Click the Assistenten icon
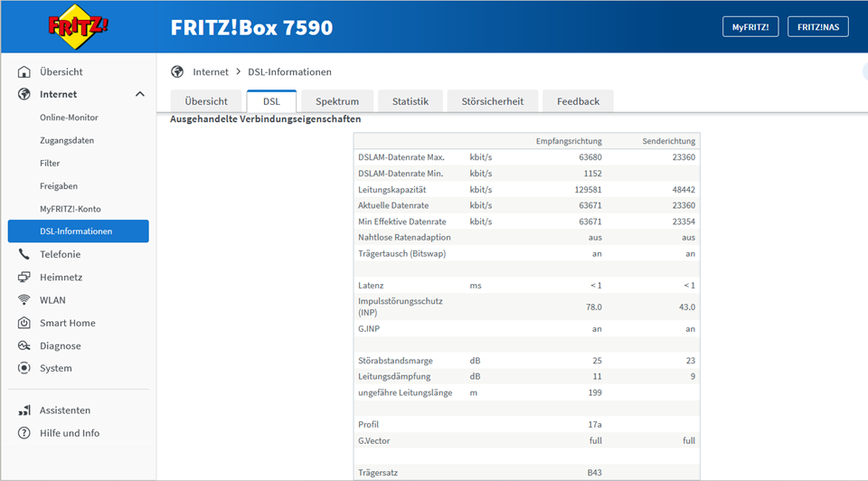The width and height of the screenshot is (868, 481). (x=24, y=410)
